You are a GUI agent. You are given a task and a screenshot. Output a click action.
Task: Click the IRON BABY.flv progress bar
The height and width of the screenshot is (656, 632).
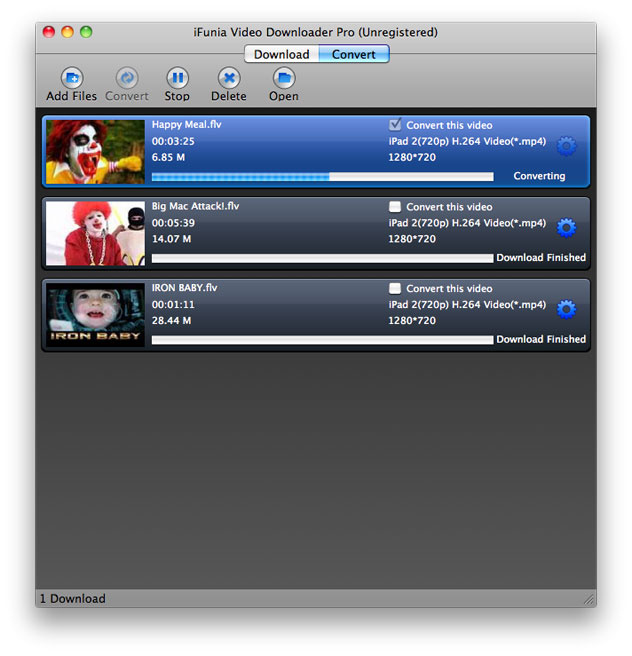[322, 340]
